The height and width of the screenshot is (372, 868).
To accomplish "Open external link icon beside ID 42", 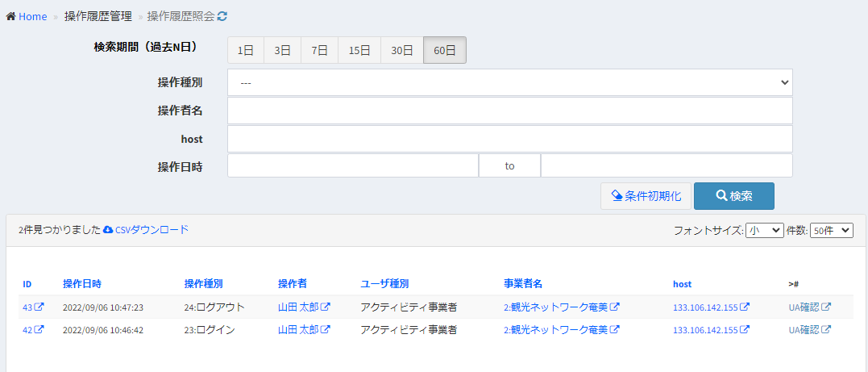I will click(x=39, y=329).
